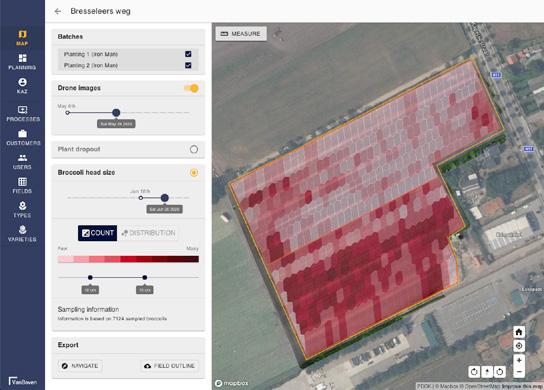Turn off the Drone images switch
Screen dimensions: 544x390
pos(192,88)
